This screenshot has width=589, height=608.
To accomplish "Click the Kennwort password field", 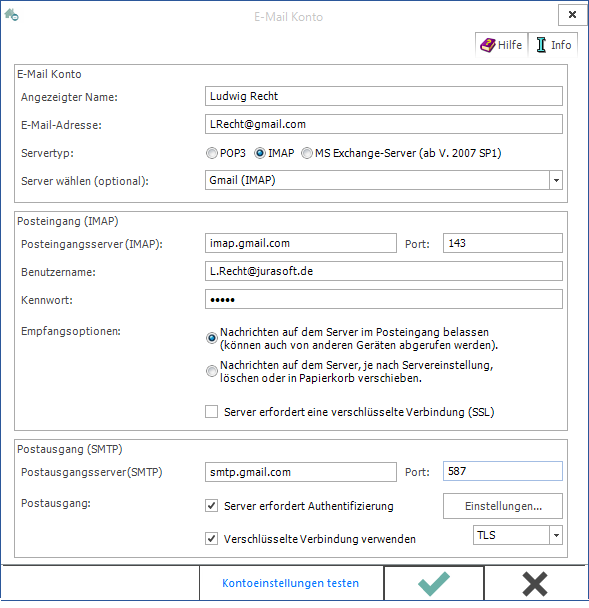I will (384, 299).
